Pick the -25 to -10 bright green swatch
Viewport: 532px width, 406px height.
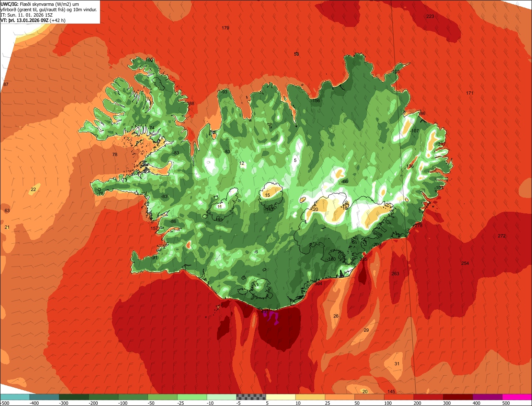click(192, 397)
